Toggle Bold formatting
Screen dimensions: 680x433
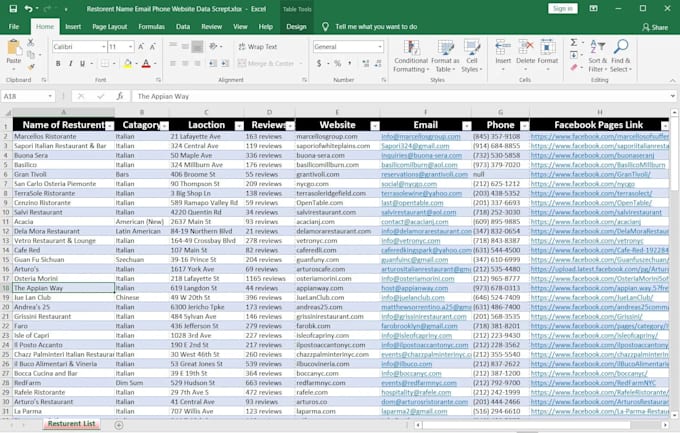pos(58,63)
